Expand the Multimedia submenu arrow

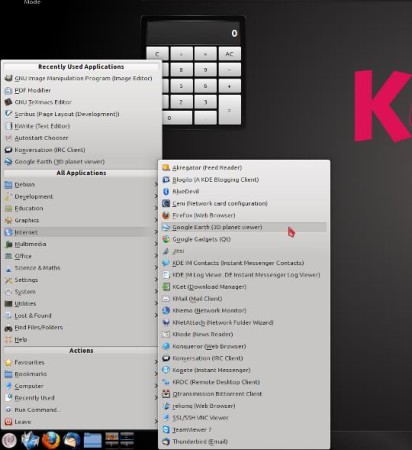coord(156,244)
